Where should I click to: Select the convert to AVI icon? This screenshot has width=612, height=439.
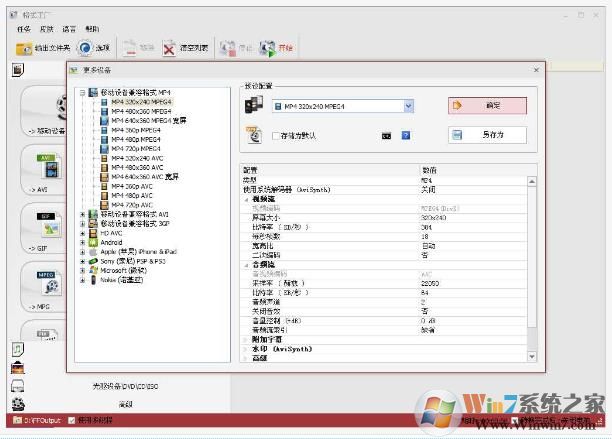pos(47,166)
